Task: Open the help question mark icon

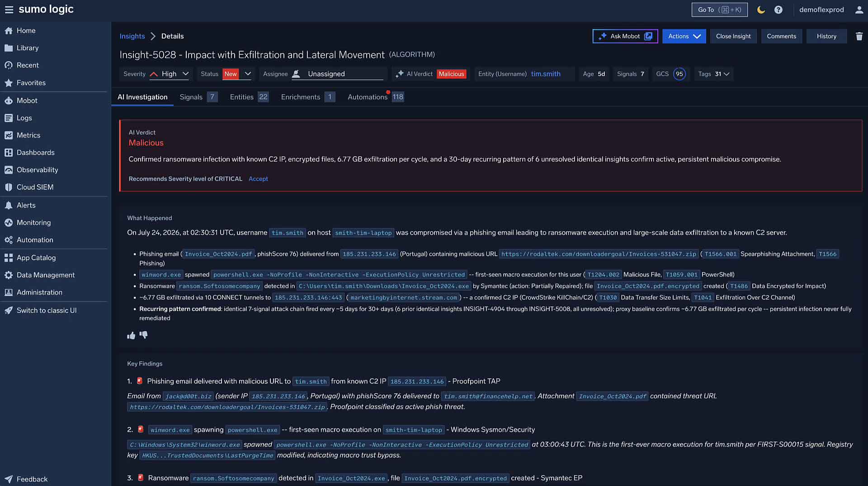Action: point(778,10)
